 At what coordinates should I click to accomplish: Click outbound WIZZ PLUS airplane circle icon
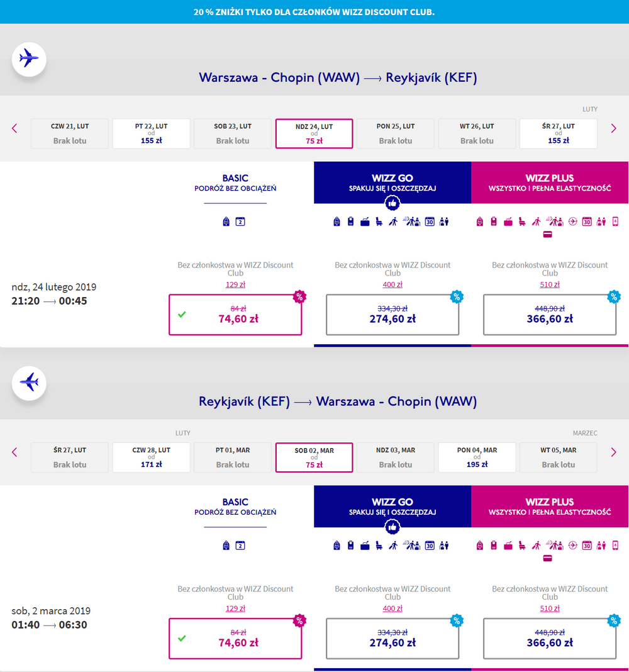pyautogui.click(x=573, y=221)
